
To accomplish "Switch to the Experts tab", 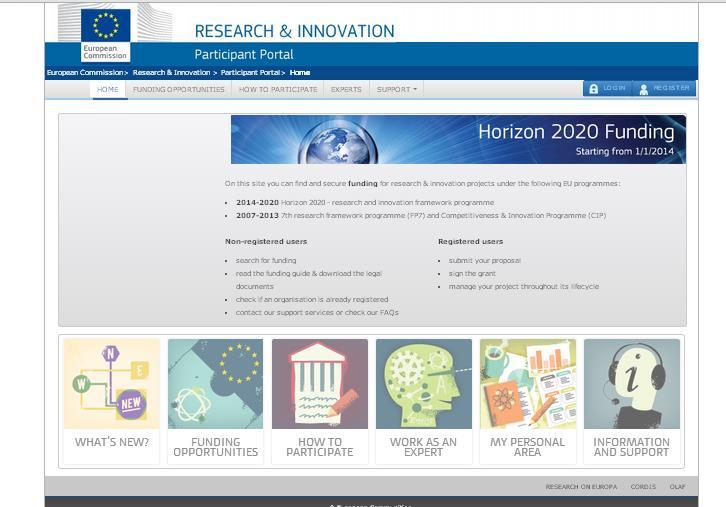I will point(346,89).
